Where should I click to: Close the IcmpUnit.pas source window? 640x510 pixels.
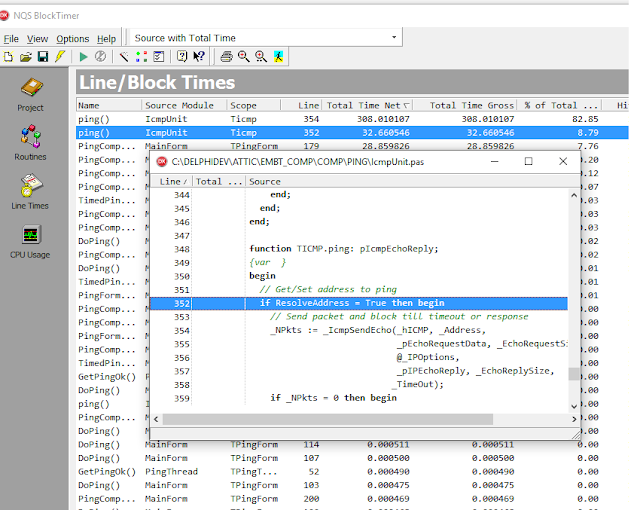tap(563, 162)
